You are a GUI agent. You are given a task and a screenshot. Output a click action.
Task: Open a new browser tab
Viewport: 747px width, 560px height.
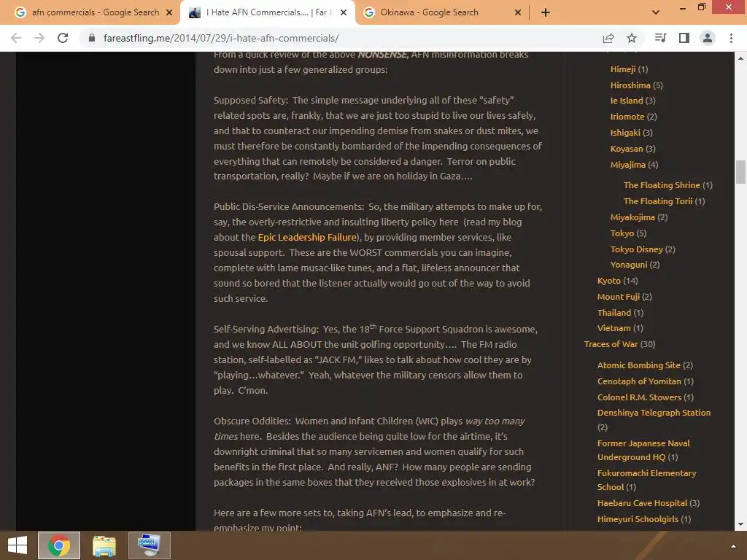click(546, 12)
